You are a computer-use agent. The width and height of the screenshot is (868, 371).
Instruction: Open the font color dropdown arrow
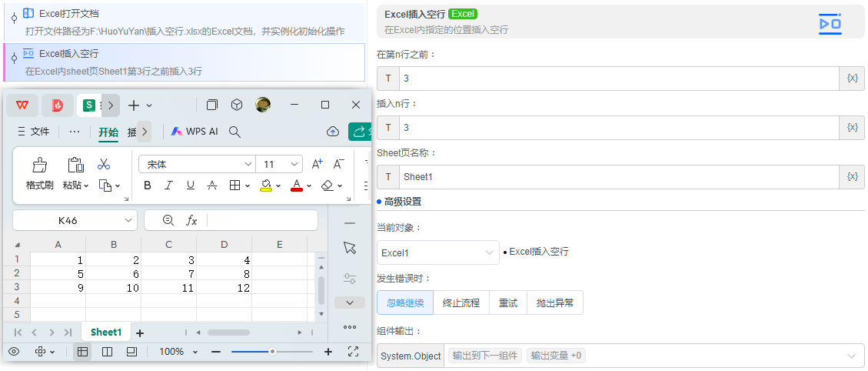pyautogui.click(x=309, y=185)
